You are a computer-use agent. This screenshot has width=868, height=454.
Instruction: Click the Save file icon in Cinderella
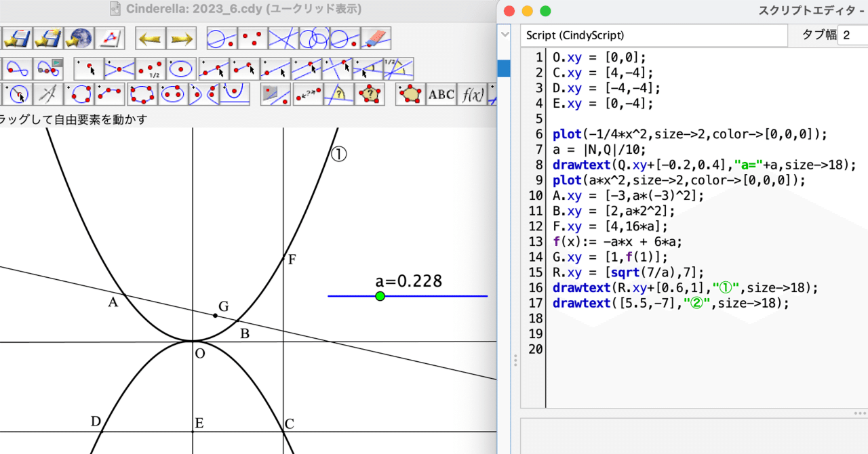pos(16,38)
